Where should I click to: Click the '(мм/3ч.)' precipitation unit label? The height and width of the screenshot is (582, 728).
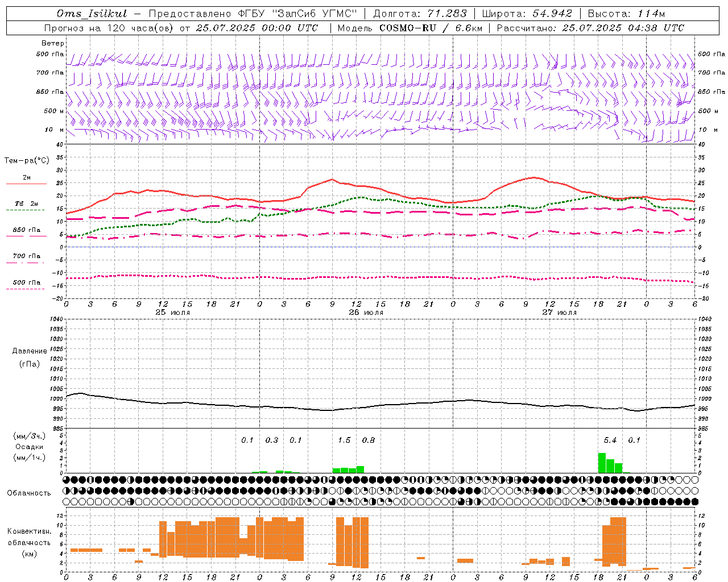coord(30,436)
